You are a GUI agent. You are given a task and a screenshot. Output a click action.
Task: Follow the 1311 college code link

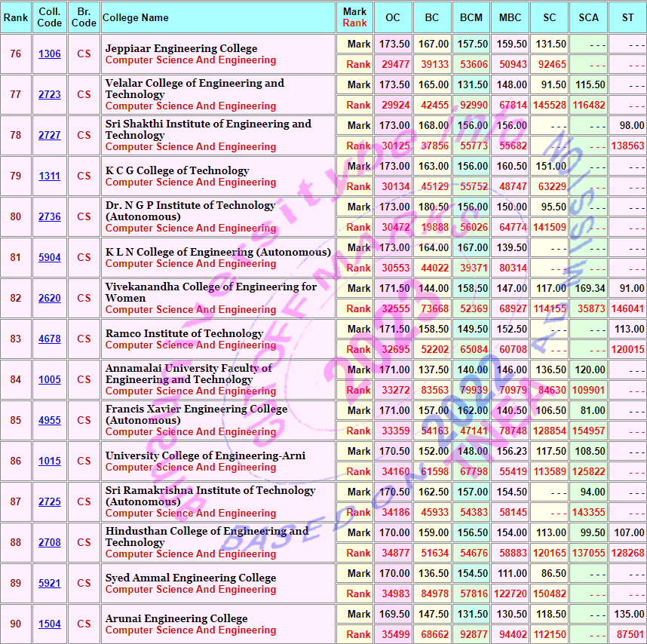pyautogui.click(x=50, y=176)
